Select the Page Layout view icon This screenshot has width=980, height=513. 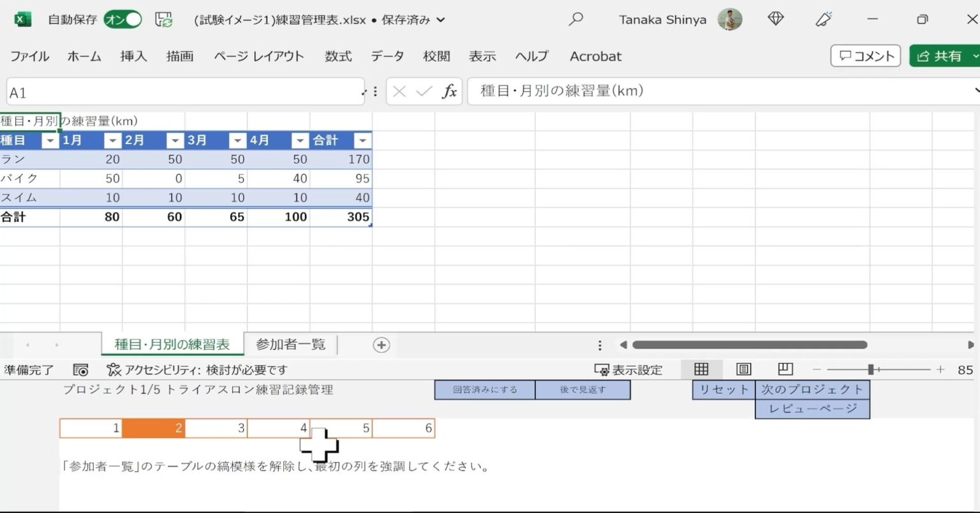coord(743,369)
